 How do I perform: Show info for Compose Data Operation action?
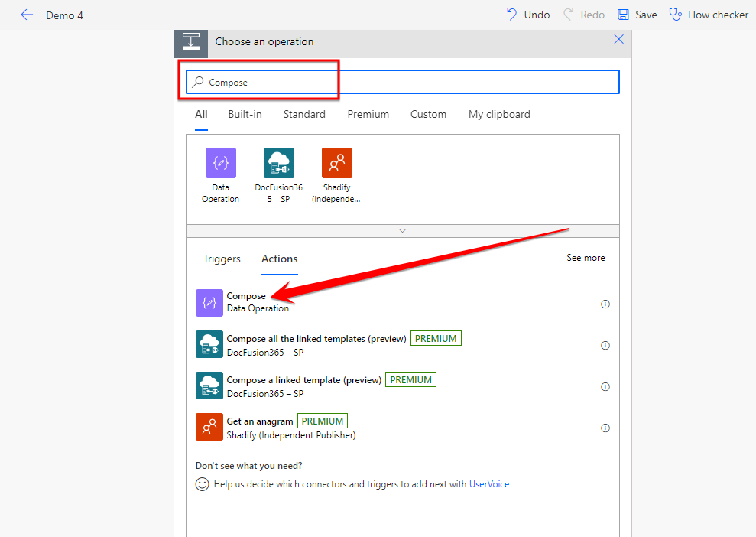pyautogui.click(x=605, y=304)
